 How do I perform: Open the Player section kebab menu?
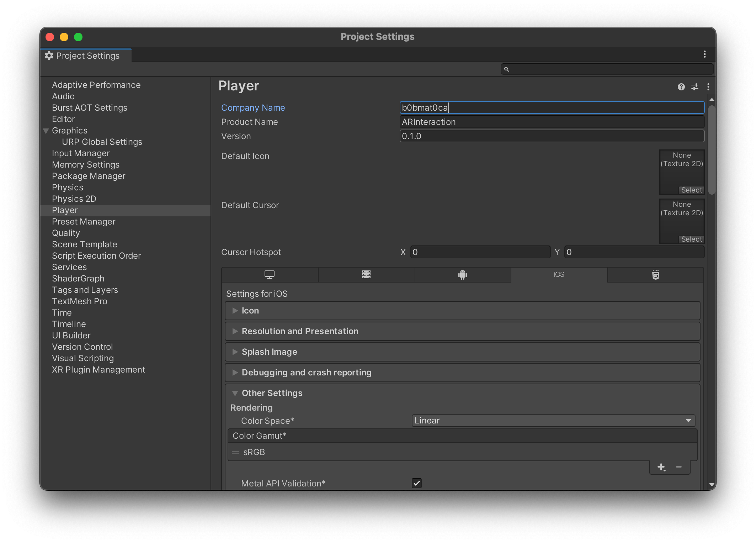tap(708, 87)
